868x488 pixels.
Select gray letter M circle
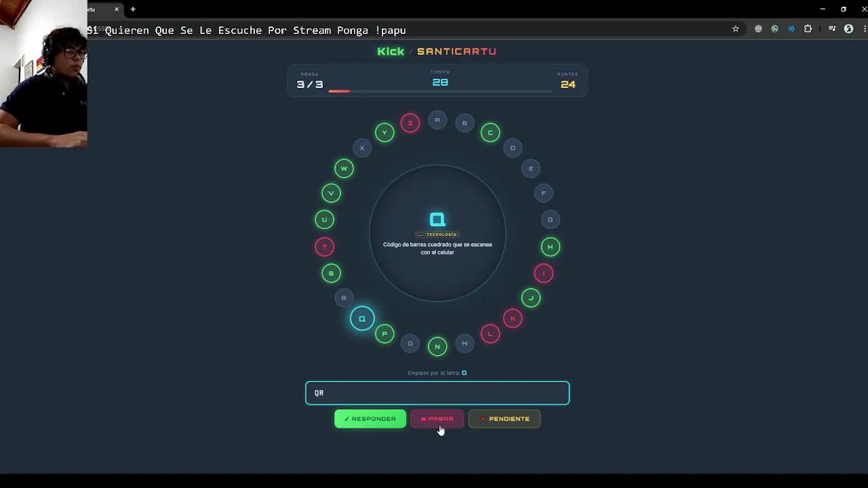(x=465, y=343)
